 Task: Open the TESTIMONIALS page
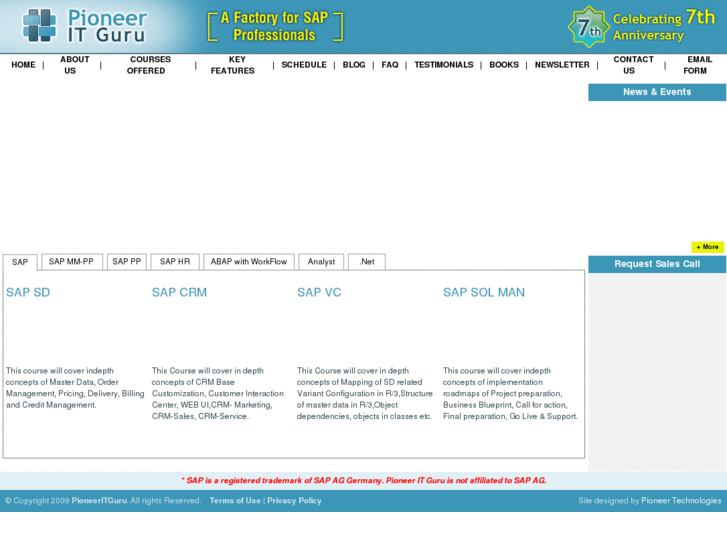444,65
